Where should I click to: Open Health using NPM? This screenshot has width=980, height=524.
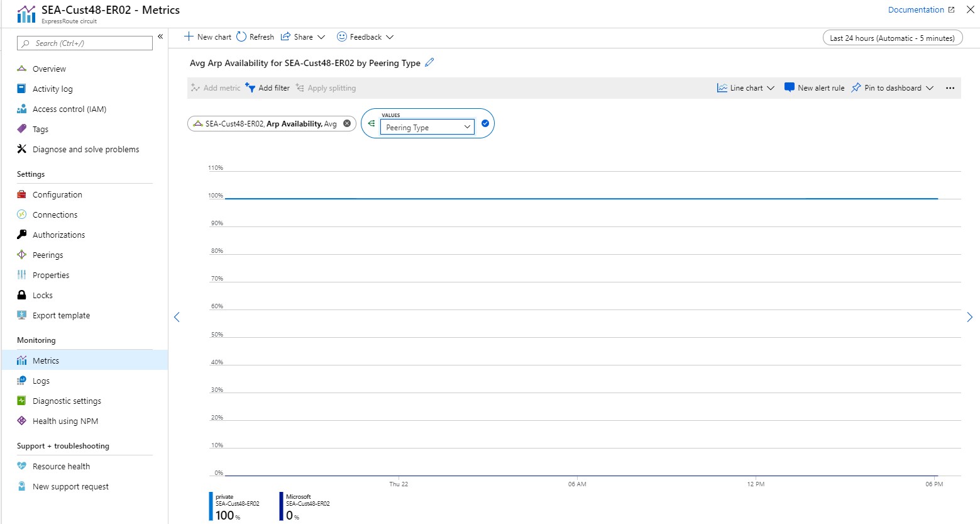click(x=64, y=421)
